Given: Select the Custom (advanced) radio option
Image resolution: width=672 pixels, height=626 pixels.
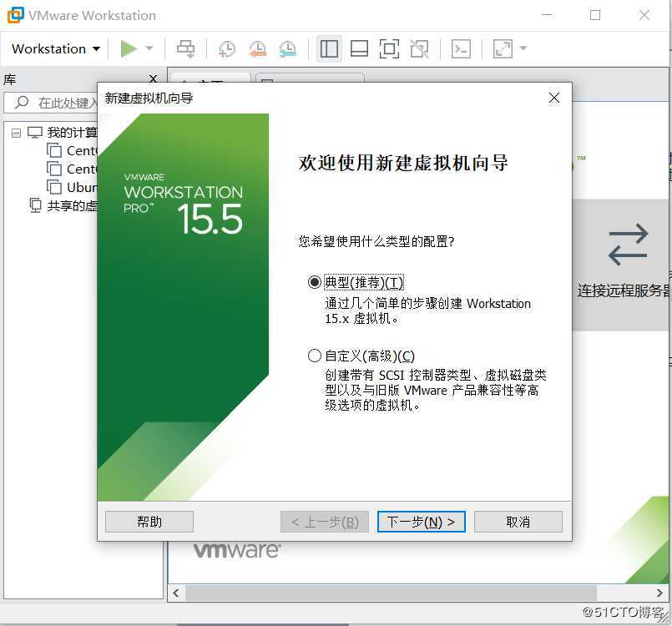Looking at the screenshot, I should coord(315,356).
